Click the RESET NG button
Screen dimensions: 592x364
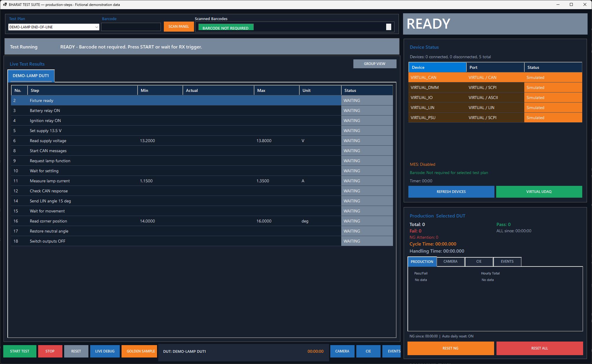pyautogui.click(x=451, y=348)
